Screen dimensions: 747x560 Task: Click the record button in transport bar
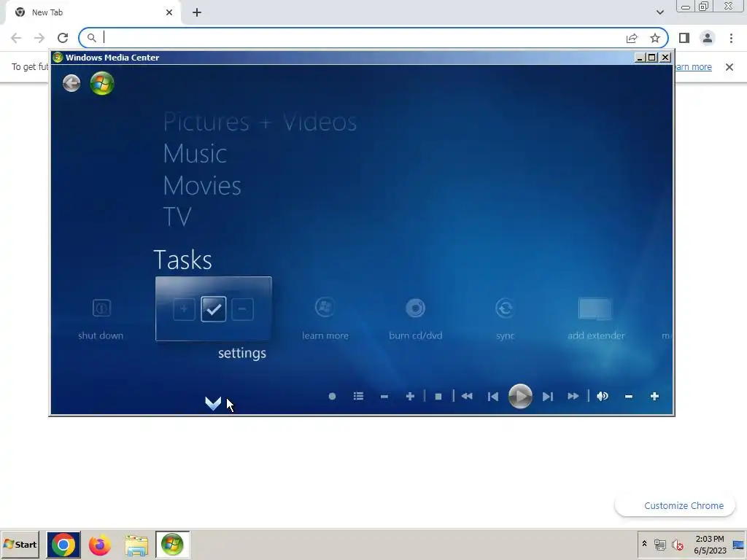[x=332, y=396]
